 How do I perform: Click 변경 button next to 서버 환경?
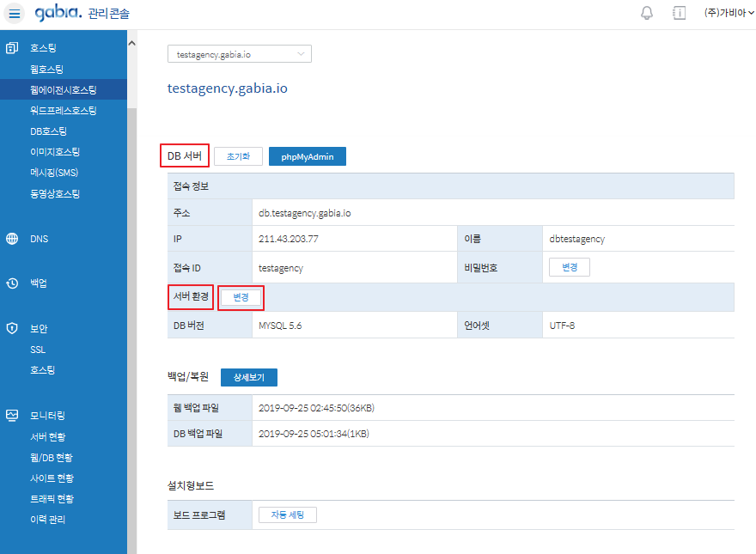[x=241, y=297]
